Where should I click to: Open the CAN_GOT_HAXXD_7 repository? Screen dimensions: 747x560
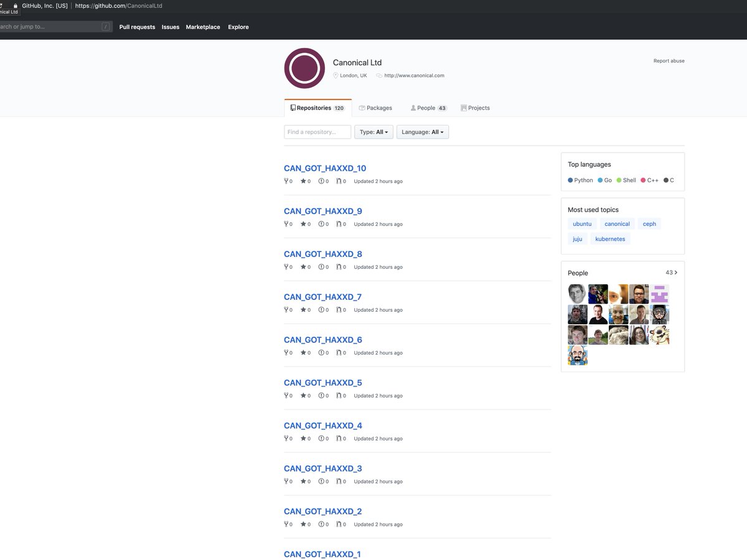click(322, 297)
